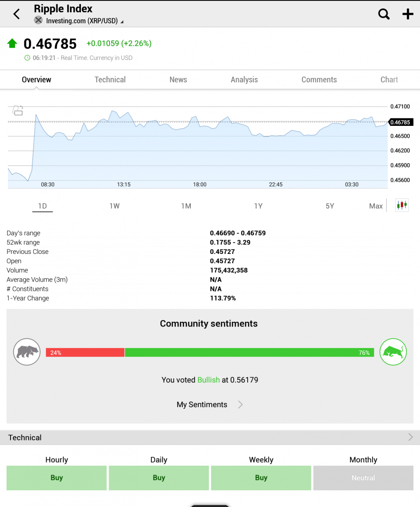Tap chevron next to My Sentiments
The width and height of the screenshot is (420, 507).
pos(241,404)
